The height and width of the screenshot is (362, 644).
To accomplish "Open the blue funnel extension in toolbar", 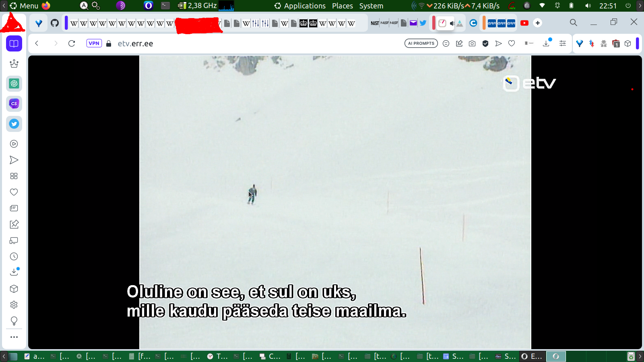I will click(580, 43).
